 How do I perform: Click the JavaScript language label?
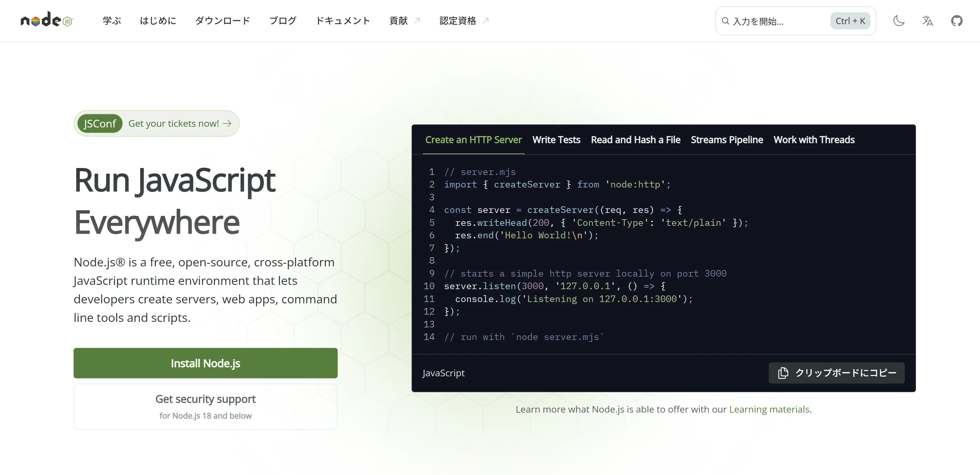(443, 373)
